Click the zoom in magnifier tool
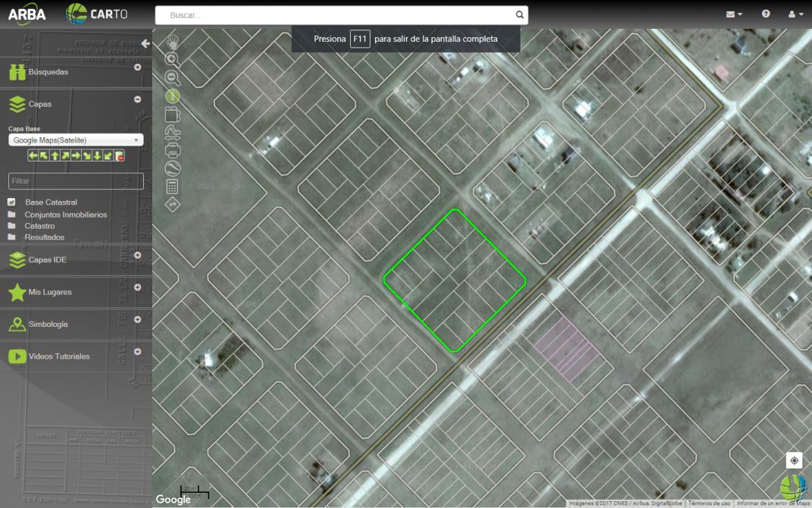The width and height of the screenshot is (812, 508). pos(173,60)
